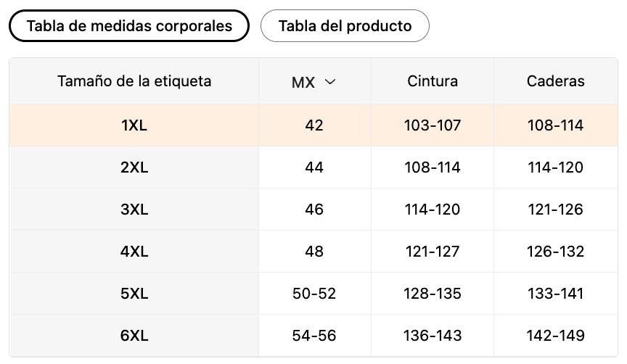
Task: Click MX size 42 cell
Action: (314, 125)
